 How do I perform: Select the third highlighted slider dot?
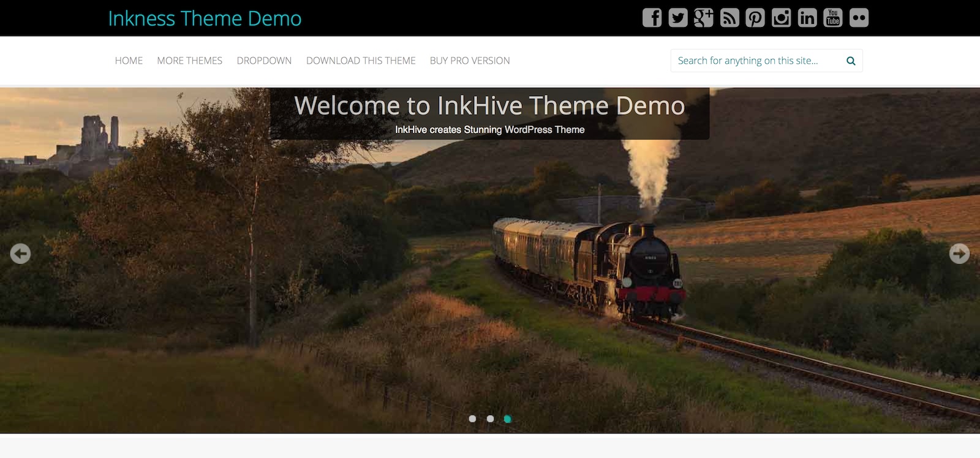pyautogui.click(x=507, y=419)
